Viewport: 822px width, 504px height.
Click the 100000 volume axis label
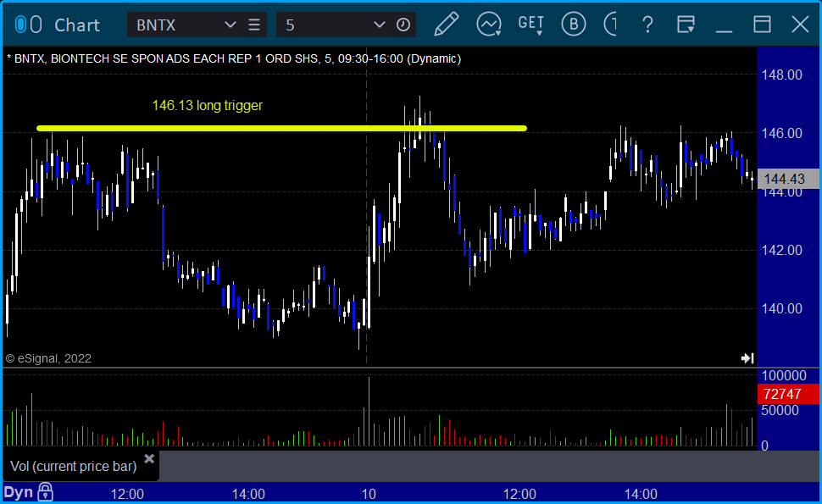(x=784, y=375)
